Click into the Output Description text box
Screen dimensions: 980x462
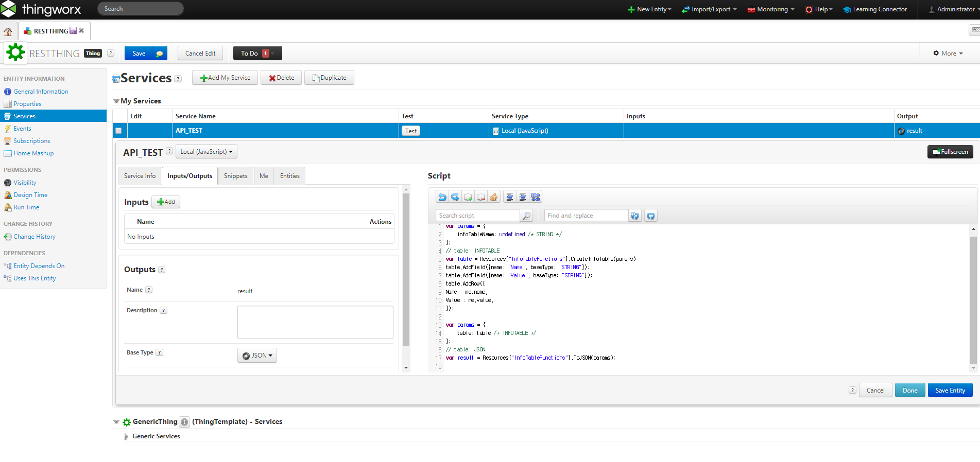click(315, 322)
